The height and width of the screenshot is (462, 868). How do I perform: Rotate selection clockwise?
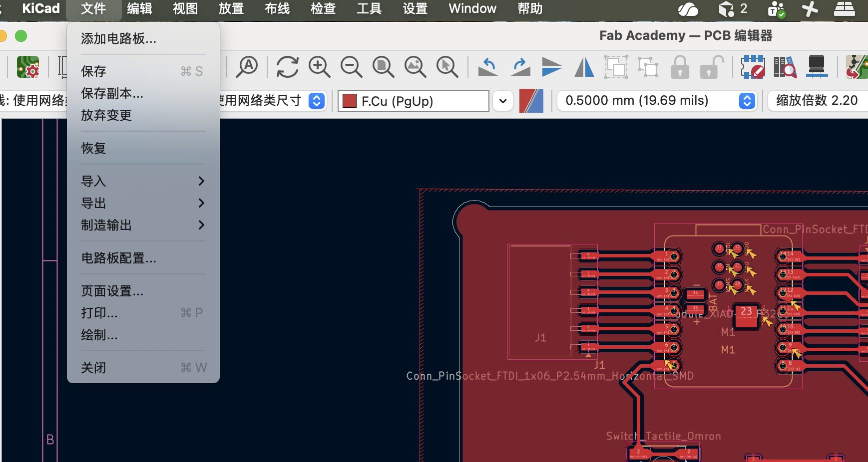(x=520, y=67)
